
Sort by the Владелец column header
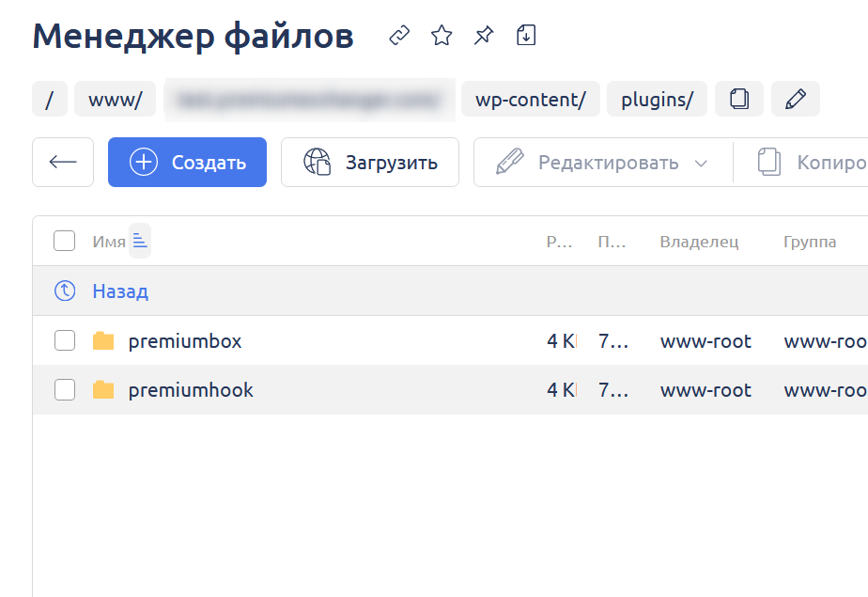699,242
